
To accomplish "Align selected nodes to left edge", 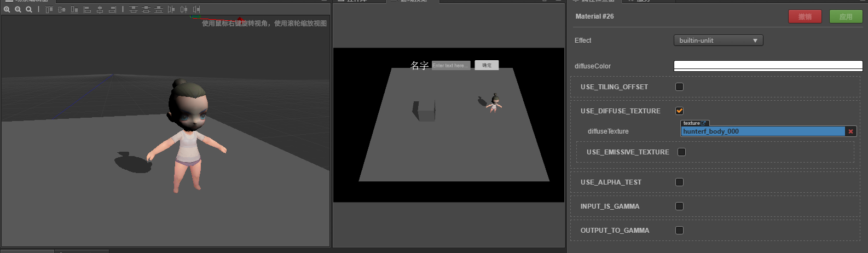I will (x=87, y=9).
